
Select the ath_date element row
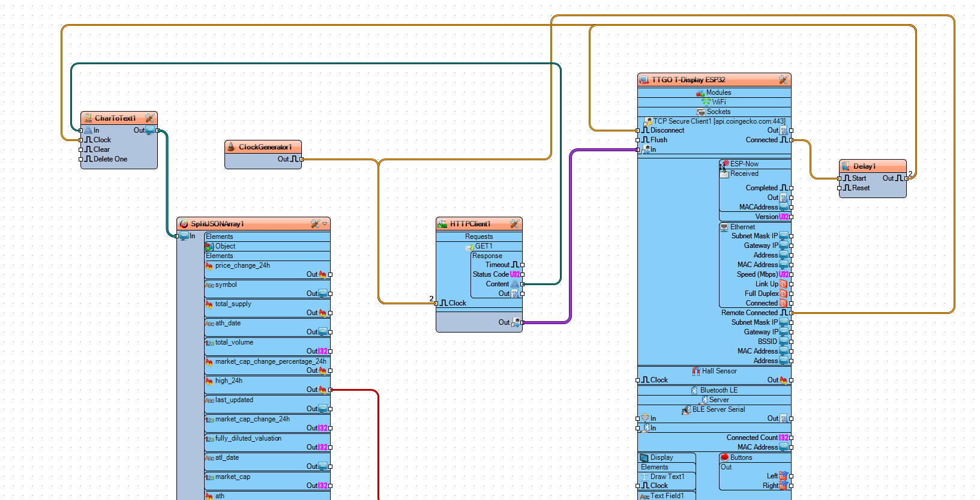tap(268, 328)
